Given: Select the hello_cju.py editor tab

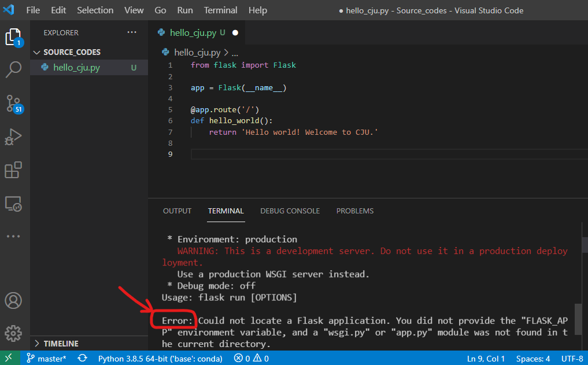Looking at the screenshot, I should [197, 32].
